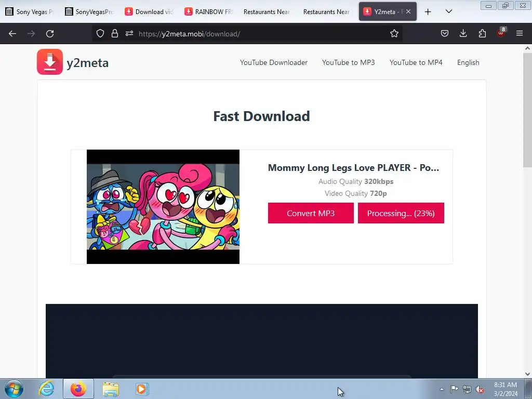Image resolution: width=532 pixels, height=399 pixels.
Task: Click the scrollbar down arrow
Action: point(527,374)
